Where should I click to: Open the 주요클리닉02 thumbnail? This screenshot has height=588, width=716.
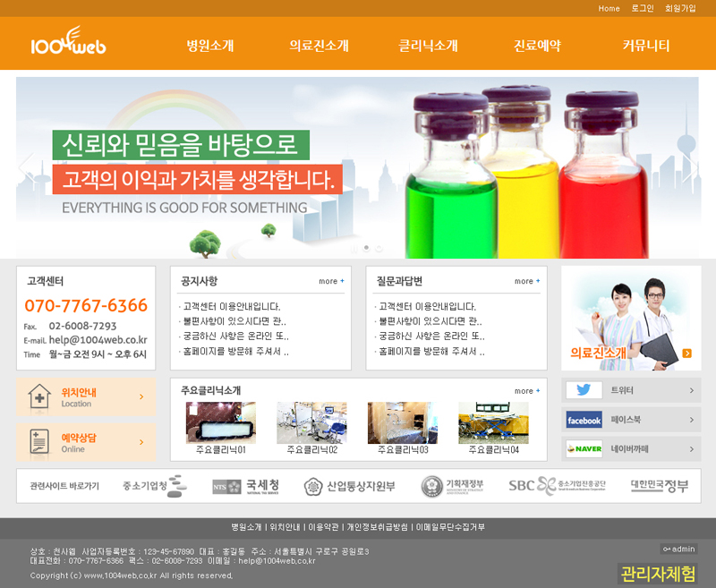point(311,422)
